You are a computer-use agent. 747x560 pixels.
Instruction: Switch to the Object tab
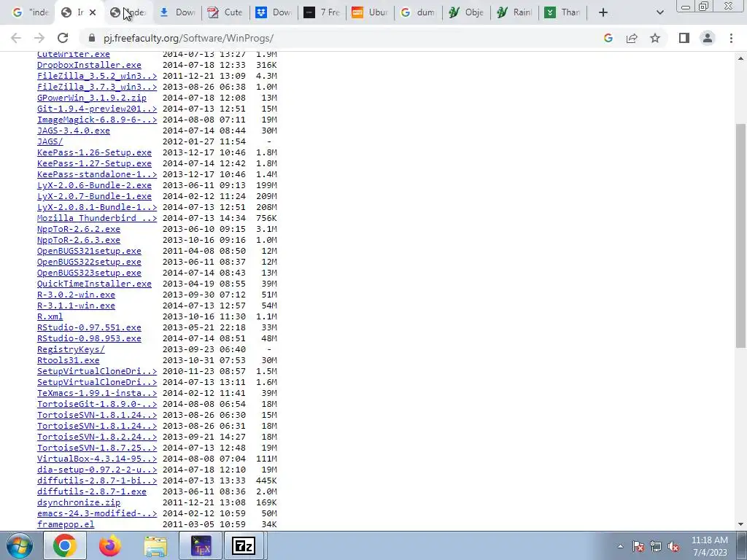coord(466,12)
